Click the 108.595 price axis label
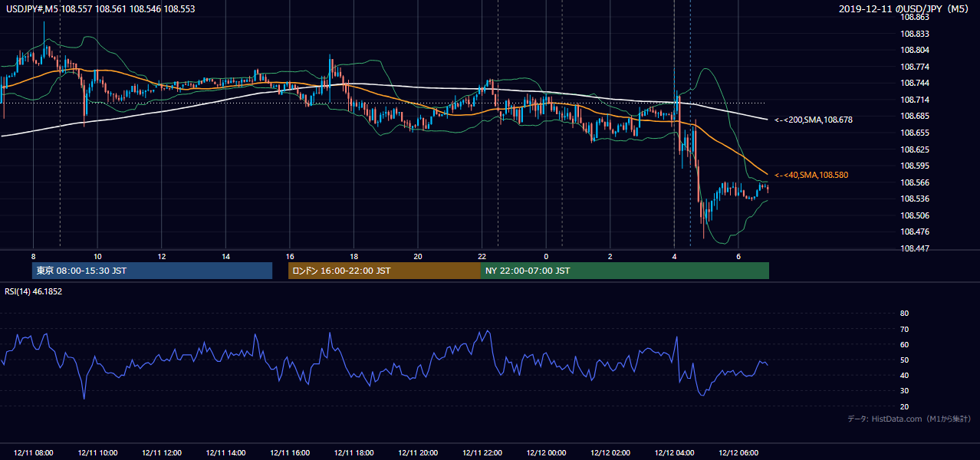Image resolution: width=980 pixels, height=460 pixels. (916, 166)
